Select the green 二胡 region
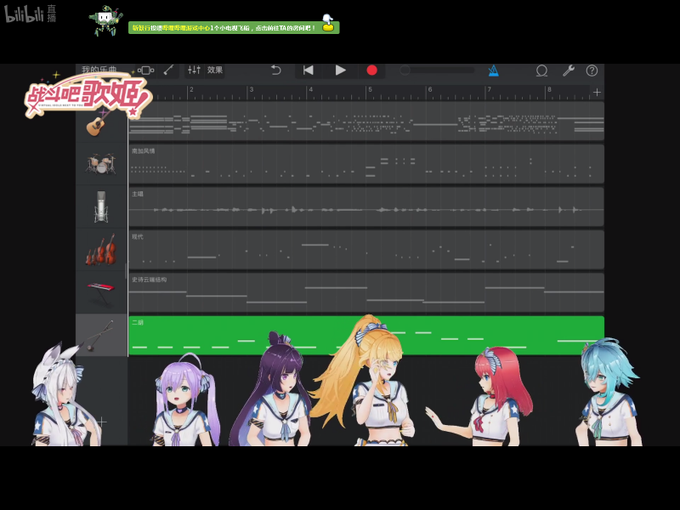680x510 pixels. coord(366,335)
